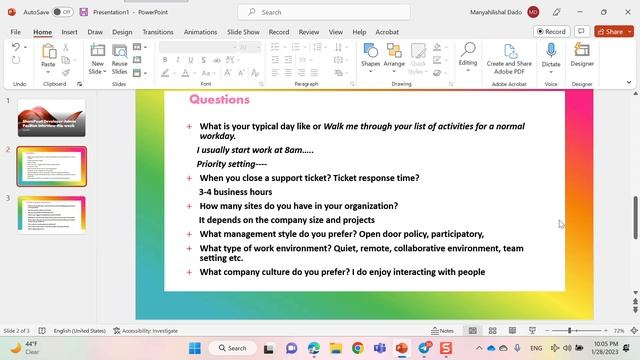Switch to the Design tab
The width and height of the screenshot is (640, 360).
point(122,32)
